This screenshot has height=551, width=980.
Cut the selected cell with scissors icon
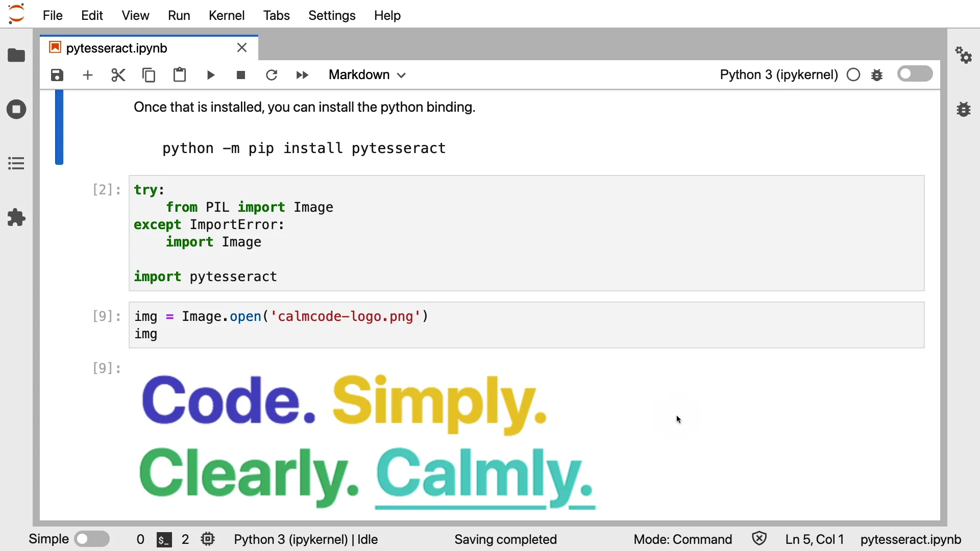[118, 76]
